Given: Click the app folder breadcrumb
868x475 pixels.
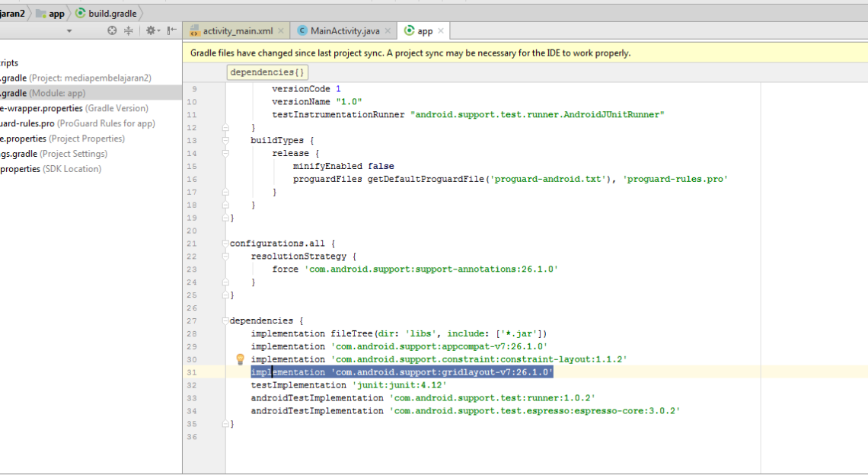Looking at the screenshot, I should point(51,14).
